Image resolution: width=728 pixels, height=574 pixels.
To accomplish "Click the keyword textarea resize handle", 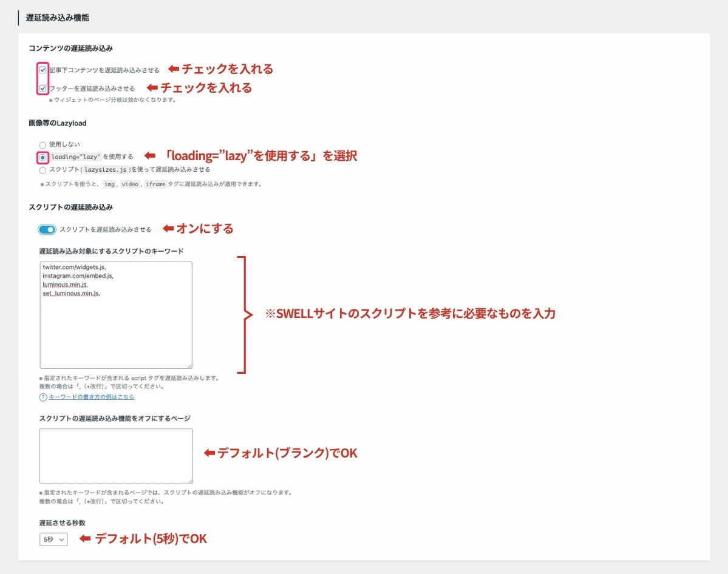I will pyautogui.click(x=190, y=365).
